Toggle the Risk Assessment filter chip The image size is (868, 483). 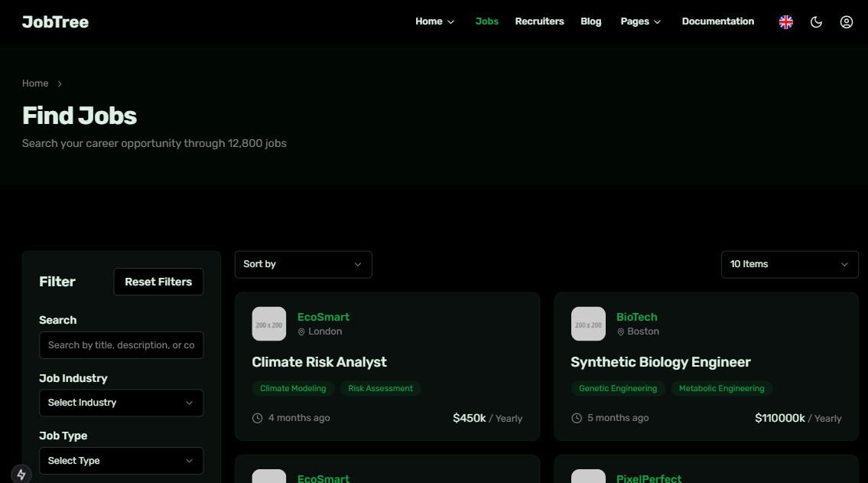pos(380,388)
